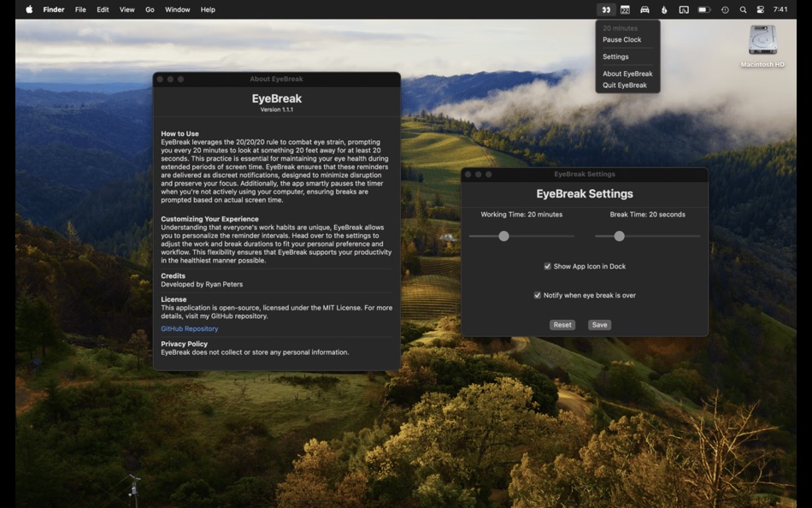812x508 pixels.
Task: Click 'Customizing Your Experience' heading
Action: [x=209, y=219]
